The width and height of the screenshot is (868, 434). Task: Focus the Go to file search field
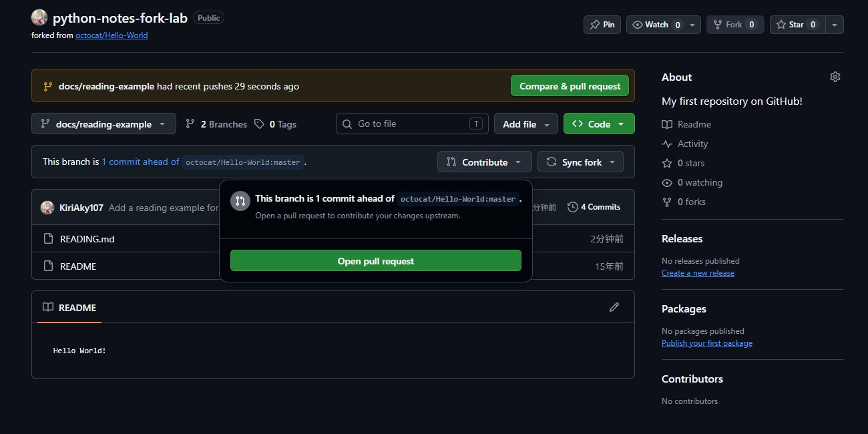[x=412, y=124]
